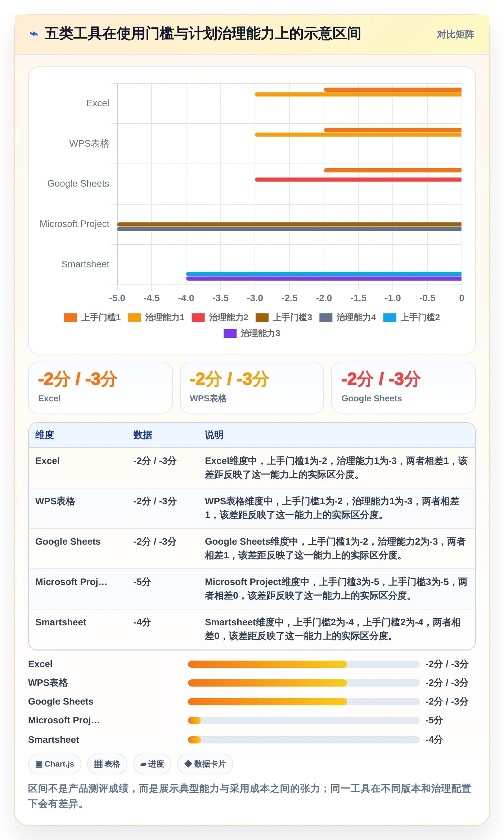Toggle the 上手门槛1 legend swatch
Screen dimensions: 504x840
tap(70, 318)
